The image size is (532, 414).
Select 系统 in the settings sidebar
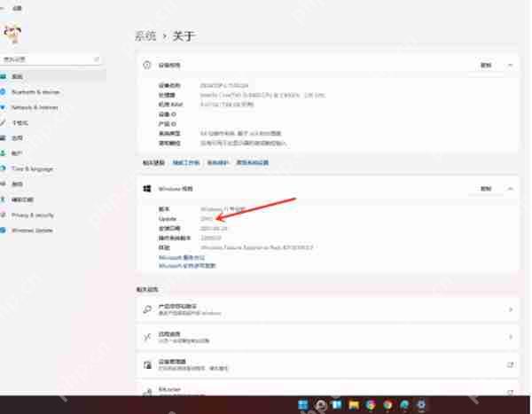(x=52, y=76)
